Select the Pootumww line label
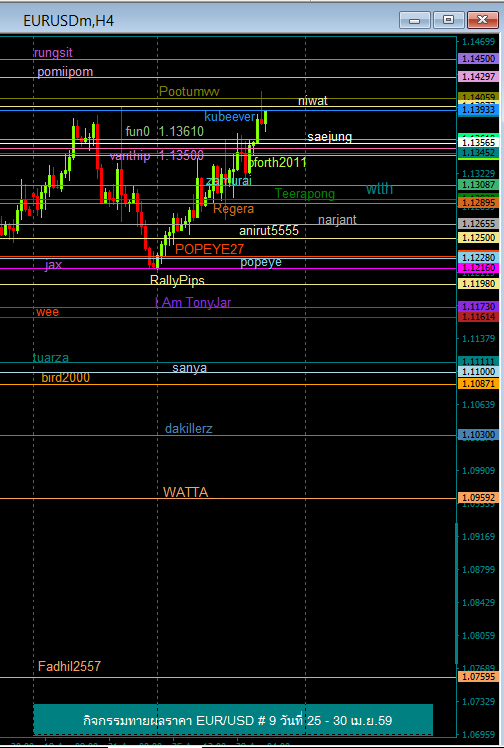The width and height of the screenshot is (504, 748). tap(189, 91)
